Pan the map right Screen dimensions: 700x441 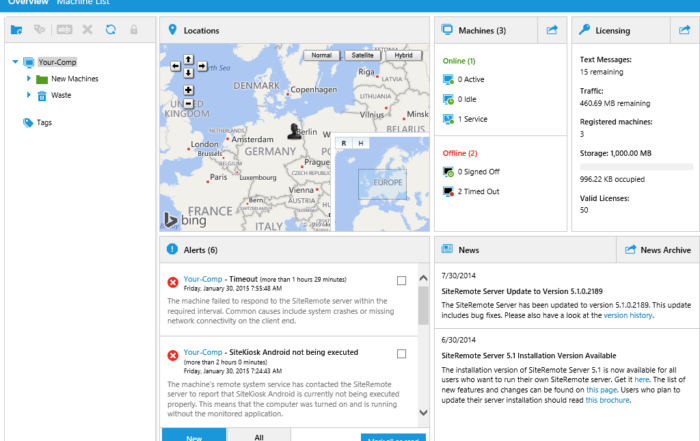click(x=202, y=66)
